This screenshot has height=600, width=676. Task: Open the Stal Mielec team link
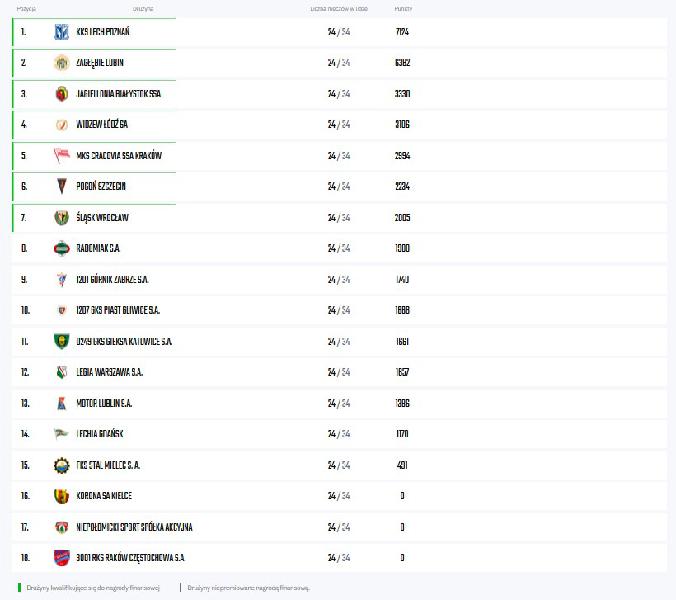click(108, 465)
